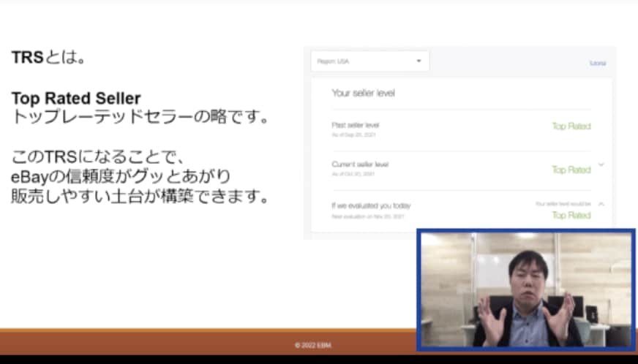Click the bold 'Top Rated Seller' heading
The image size is (638, 364).
pyautogui.click(x=76, y=99)
